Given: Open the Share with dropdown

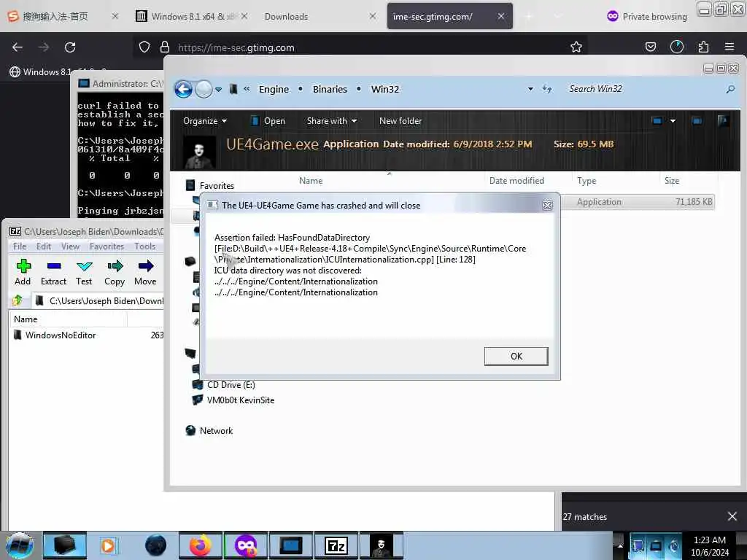Looking at the screenshot, I should (332, 121).
